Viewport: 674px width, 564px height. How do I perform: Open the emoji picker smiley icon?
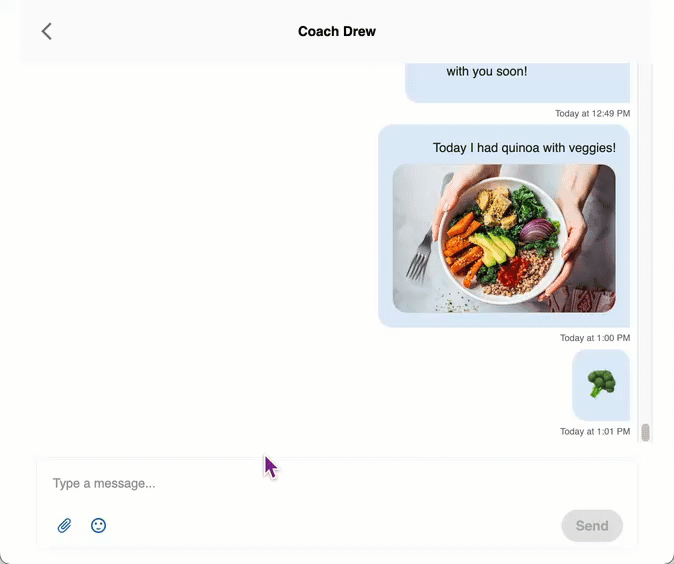[x=98, y=525]
